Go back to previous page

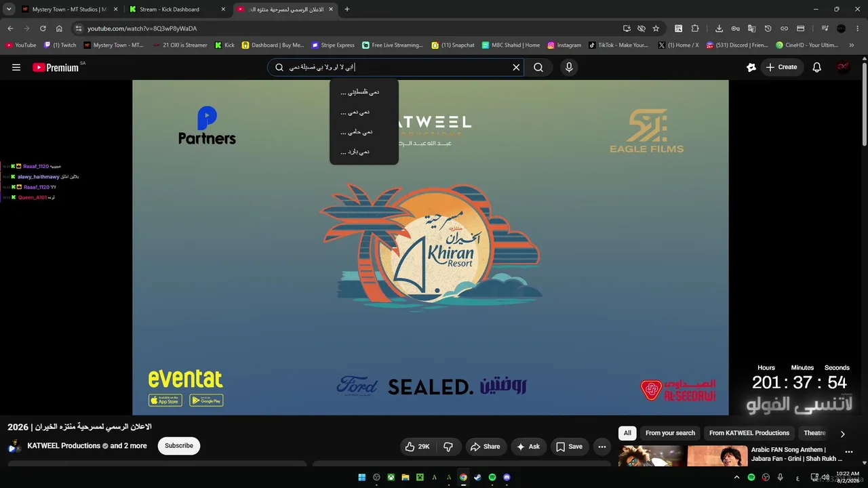(10, 28)
